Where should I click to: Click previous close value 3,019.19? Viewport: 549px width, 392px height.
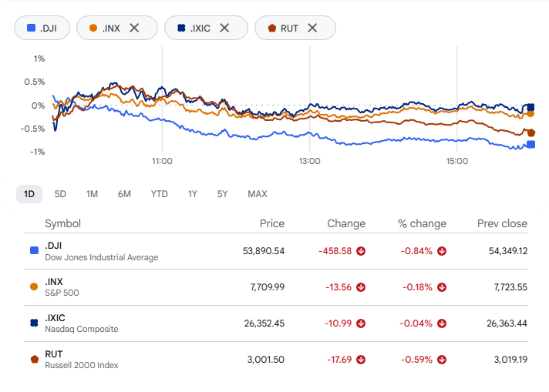pyautogui.click(x=510, y=360)
